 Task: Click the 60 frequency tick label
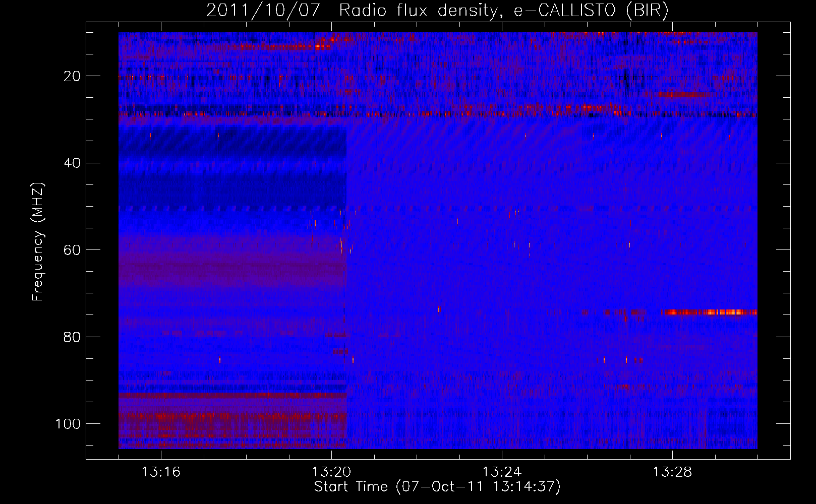[x=72, y=250]
